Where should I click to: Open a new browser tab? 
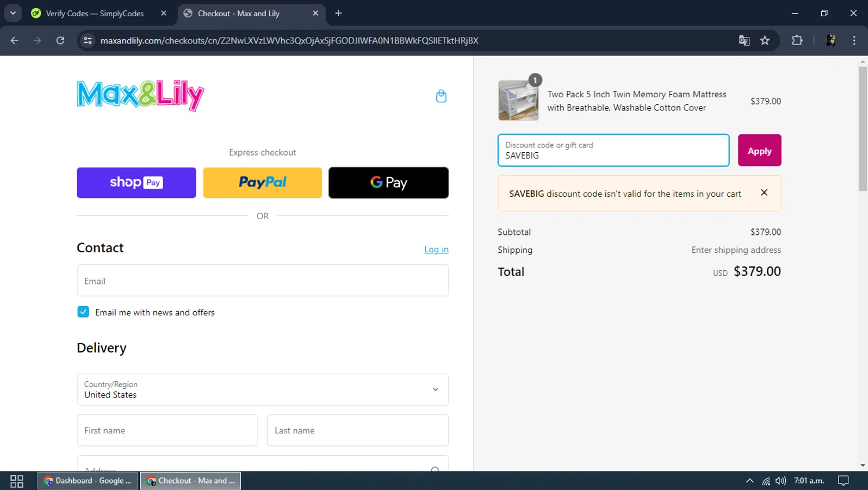[339, 13]
